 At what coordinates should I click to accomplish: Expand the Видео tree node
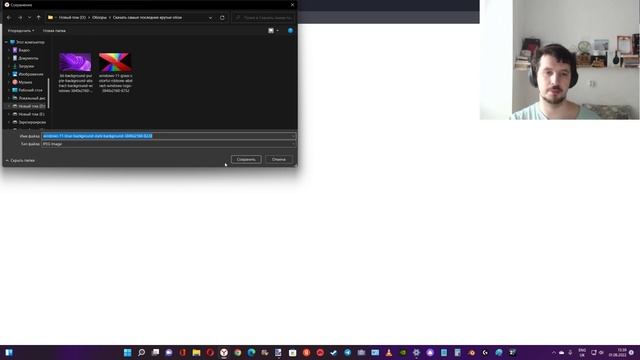pyautogui.click(x=9, y=50)
